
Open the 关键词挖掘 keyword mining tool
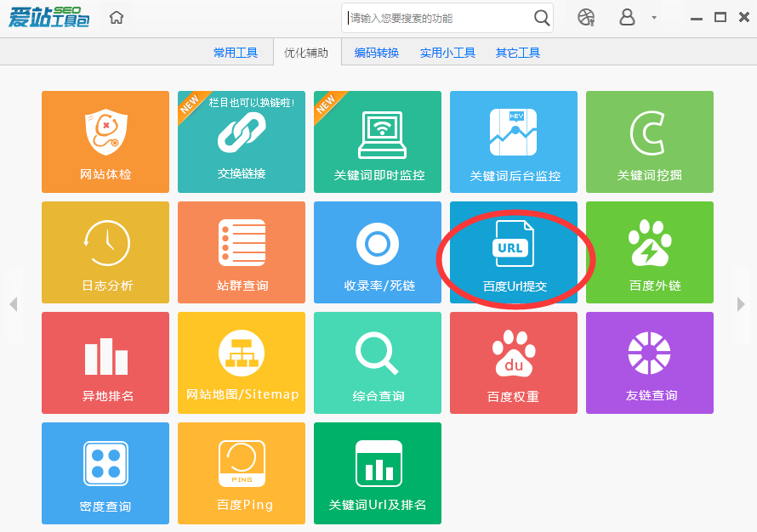click(x=649, y=142)
